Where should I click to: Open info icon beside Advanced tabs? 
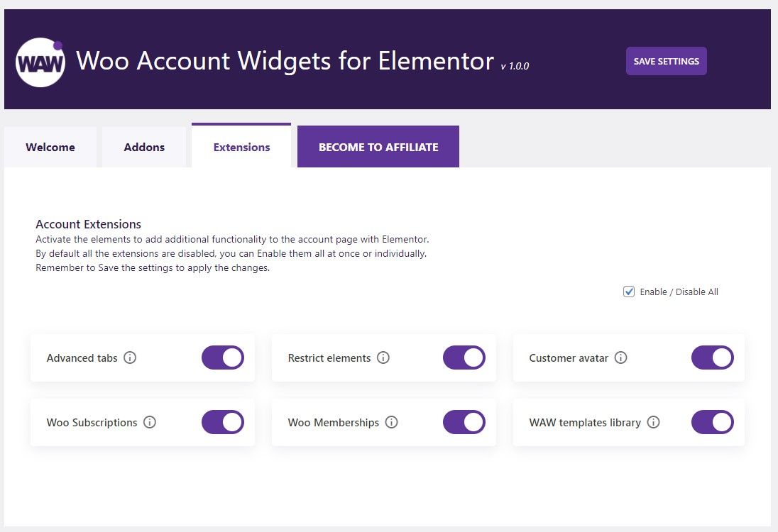click(130, 358)
